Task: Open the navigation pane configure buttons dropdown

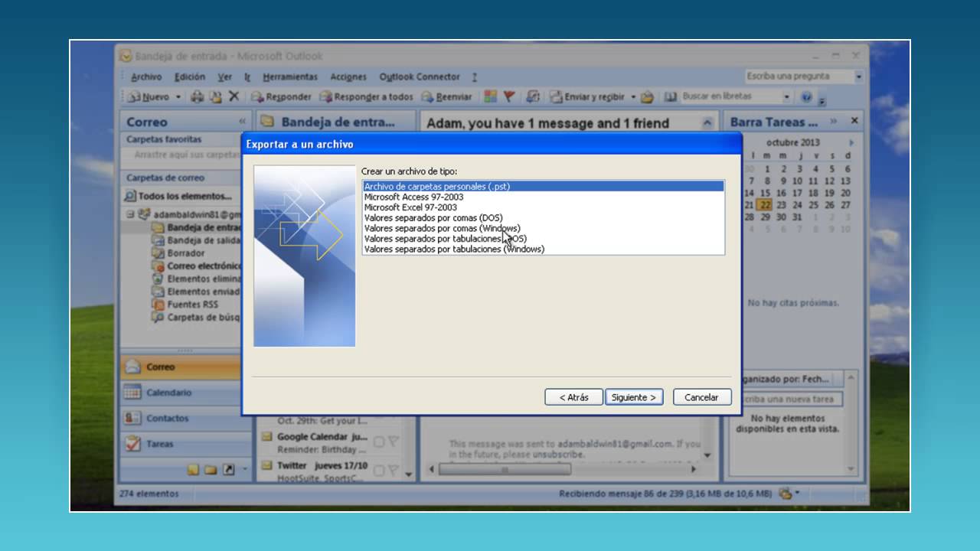Action: click(245, 469)
